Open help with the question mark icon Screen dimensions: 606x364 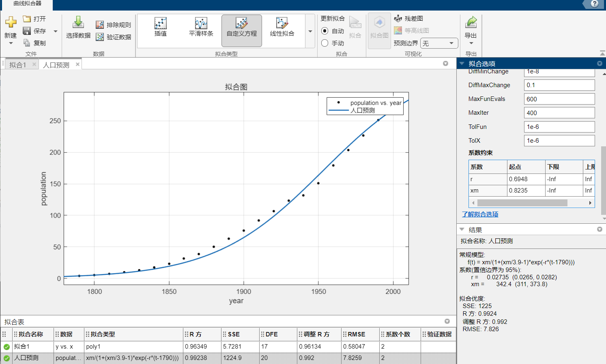click(594, 4)
